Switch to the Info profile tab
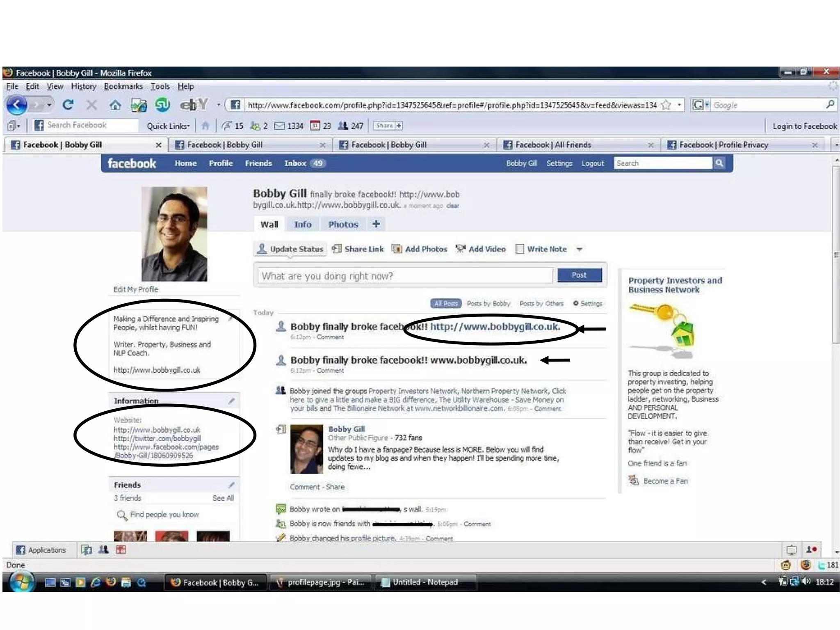 click(303, 225)
